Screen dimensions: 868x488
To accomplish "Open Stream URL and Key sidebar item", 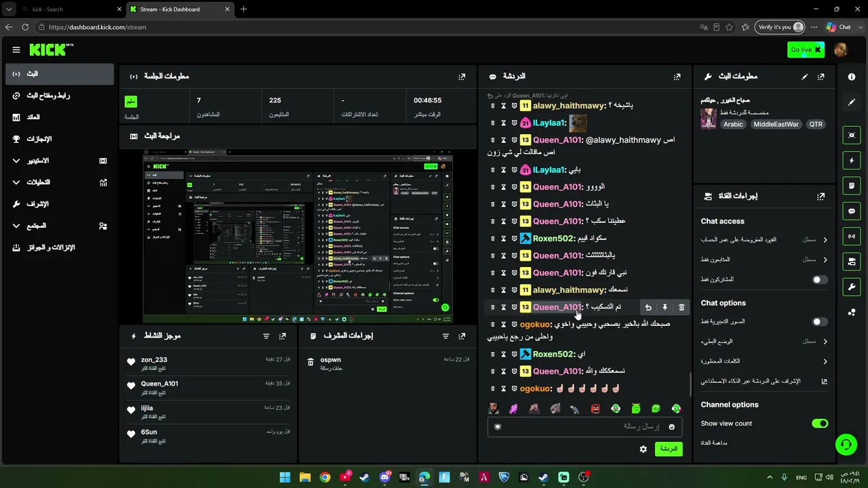I will click(x=59, y=96).
